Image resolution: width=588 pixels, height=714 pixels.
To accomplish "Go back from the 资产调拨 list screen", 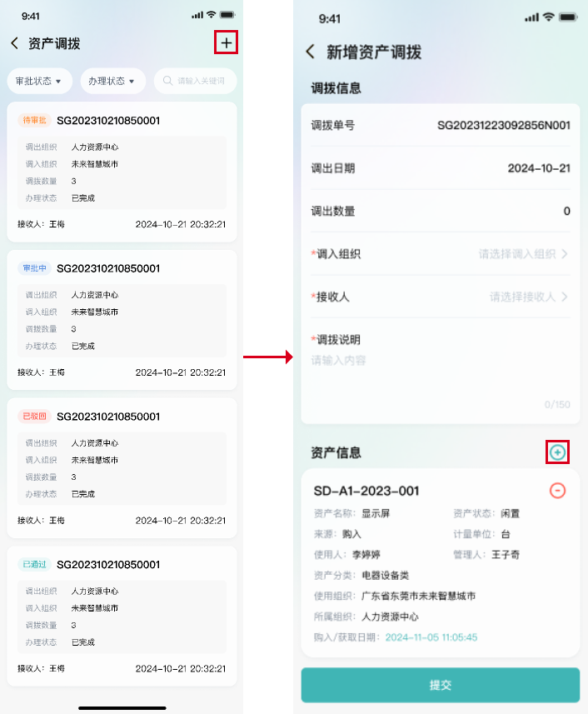I will [14, 43].
